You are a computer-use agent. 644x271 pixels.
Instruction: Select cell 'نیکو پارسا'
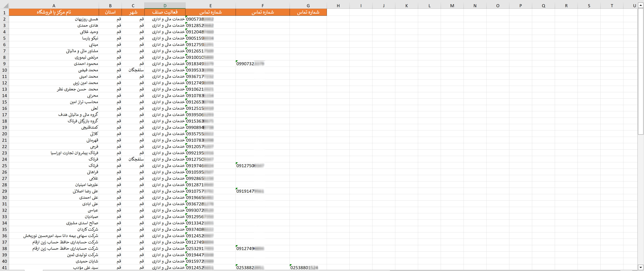coord(54,38)
